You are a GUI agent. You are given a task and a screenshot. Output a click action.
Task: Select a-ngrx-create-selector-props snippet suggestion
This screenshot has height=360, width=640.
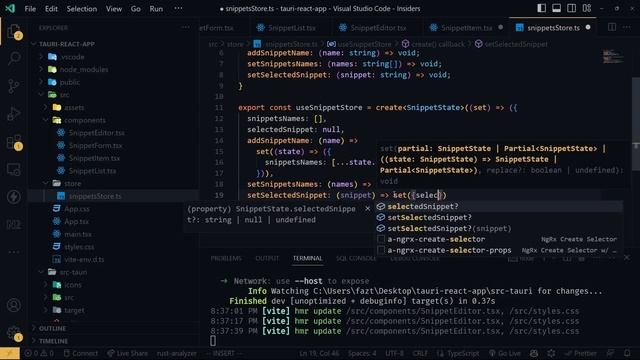pos(499,250)
